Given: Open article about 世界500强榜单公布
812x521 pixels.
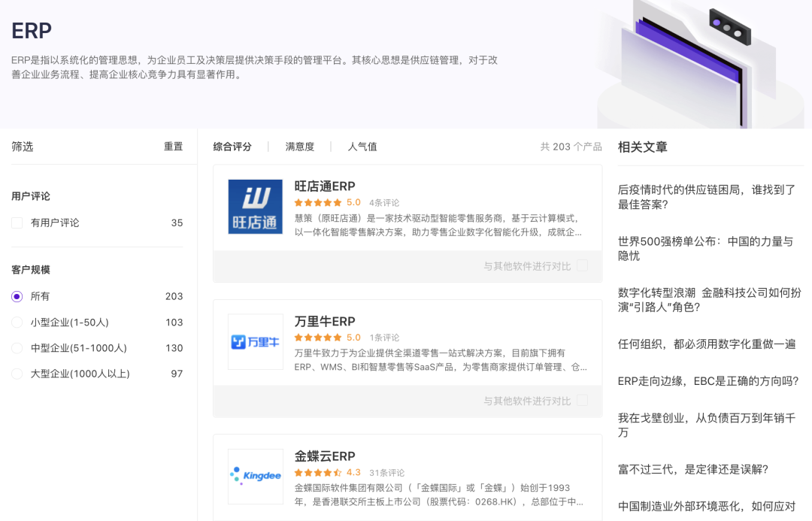Looking at the screenshot, I should tap(705, 249).
